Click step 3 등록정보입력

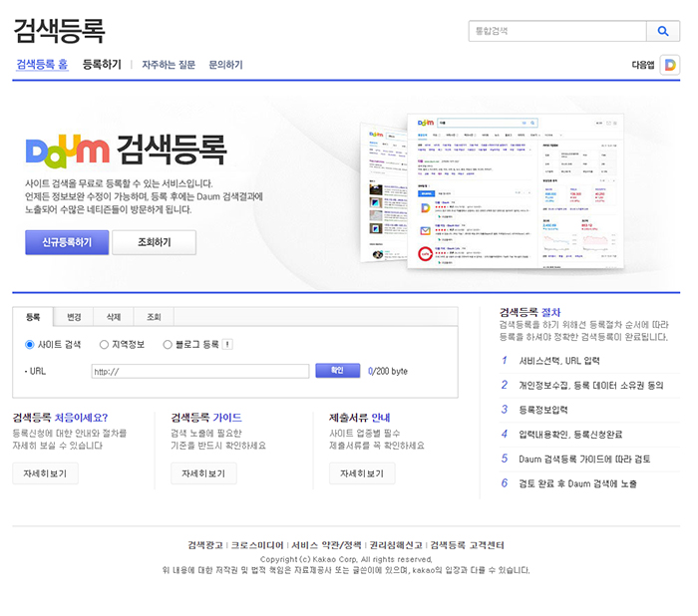[543, 410]
